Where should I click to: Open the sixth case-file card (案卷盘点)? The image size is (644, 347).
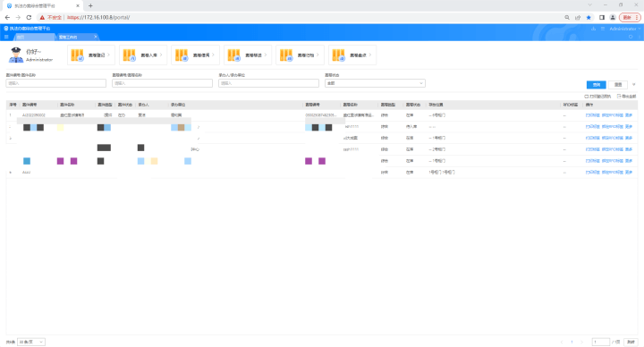(x=352, y=55)
